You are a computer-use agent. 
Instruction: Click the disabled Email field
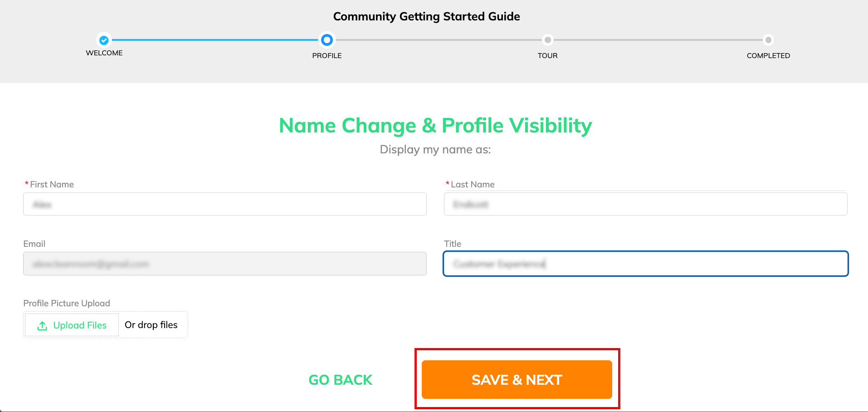[224, 264]
